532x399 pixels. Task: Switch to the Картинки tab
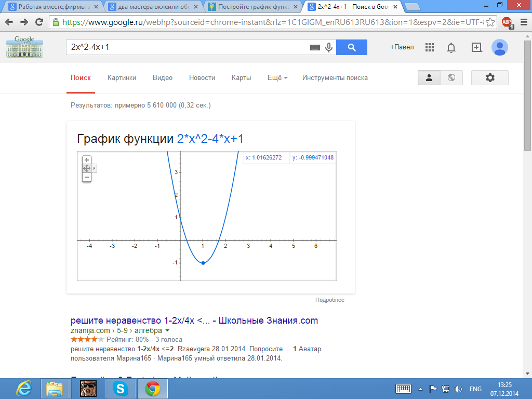click(122, 77)
